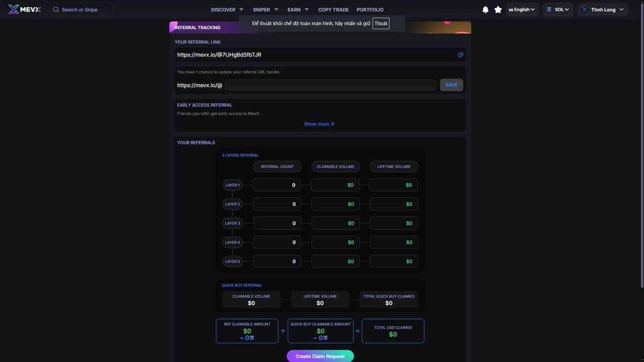Click the QUICK BUY REFERRAL label
Image resolution: width=644 pixels, height=362 pixels.
tap(242, 285)
